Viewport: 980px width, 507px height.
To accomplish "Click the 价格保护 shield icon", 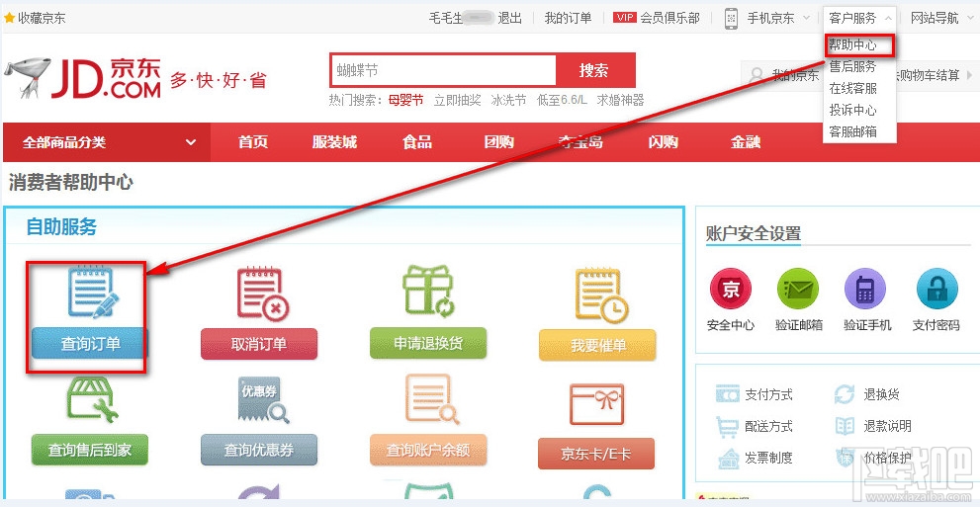I will [x=845, y=458].
